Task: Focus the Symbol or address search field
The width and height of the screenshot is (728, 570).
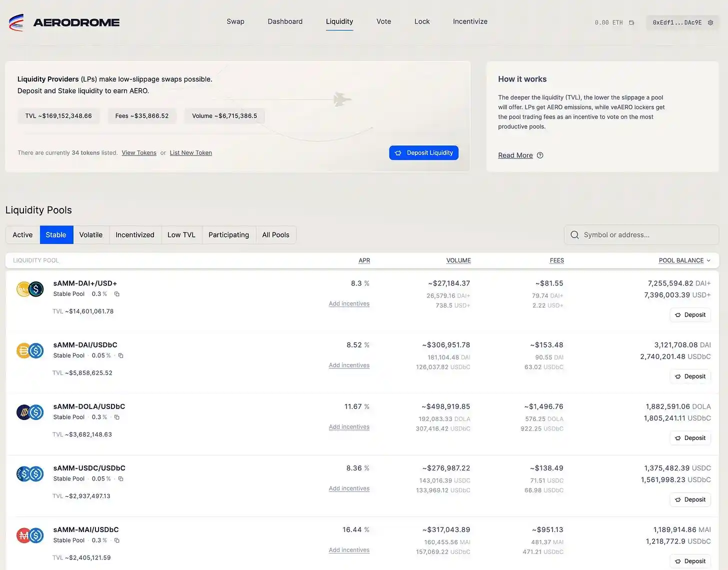Action: click(645, 235)
